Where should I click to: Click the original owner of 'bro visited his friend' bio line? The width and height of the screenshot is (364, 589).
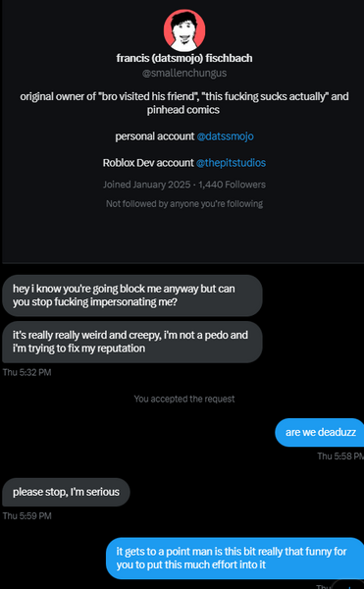pos(184,96)
